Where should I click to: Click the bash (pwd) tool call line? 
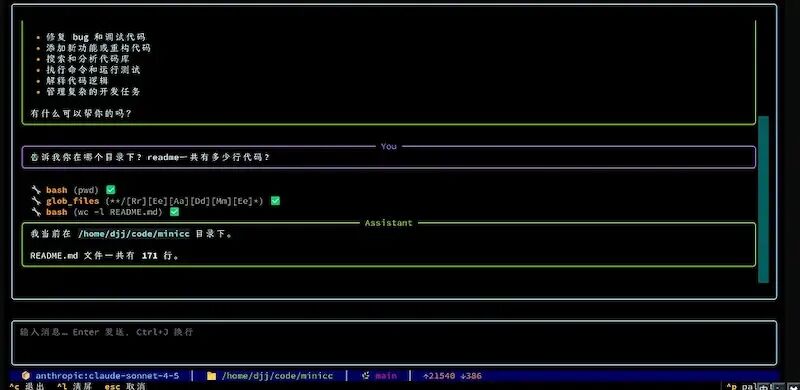click(x=73, y=190)
